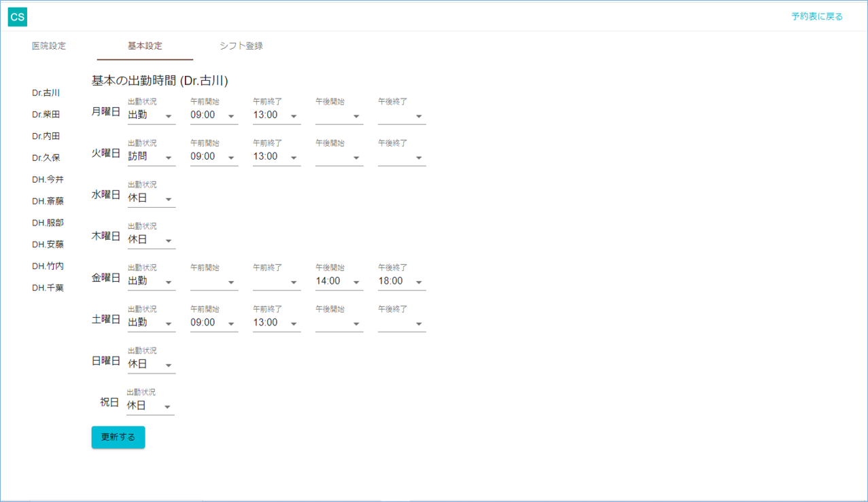Expand Tuesday 出勤状況 dropdown showing 訪問
This screenshot has width=868, height=502.
click(x=151, y=157)
